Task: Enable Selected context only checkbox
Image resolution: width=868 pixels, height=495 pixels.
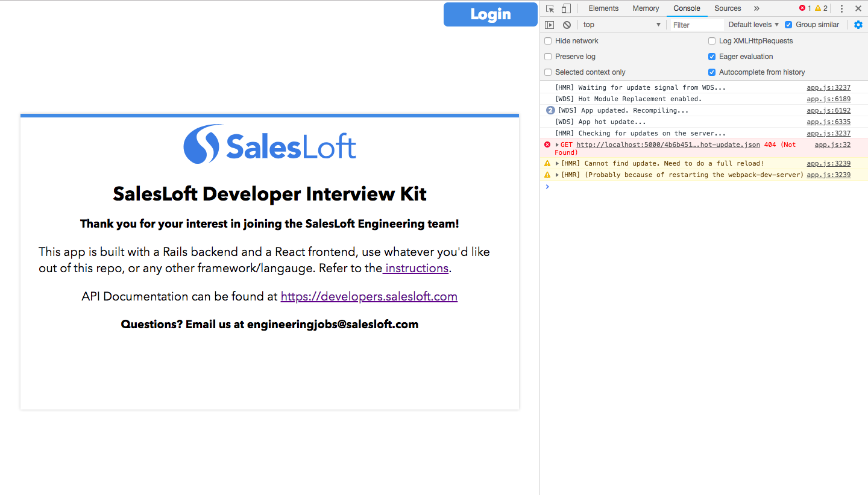Action: click(x=548, y=72)
